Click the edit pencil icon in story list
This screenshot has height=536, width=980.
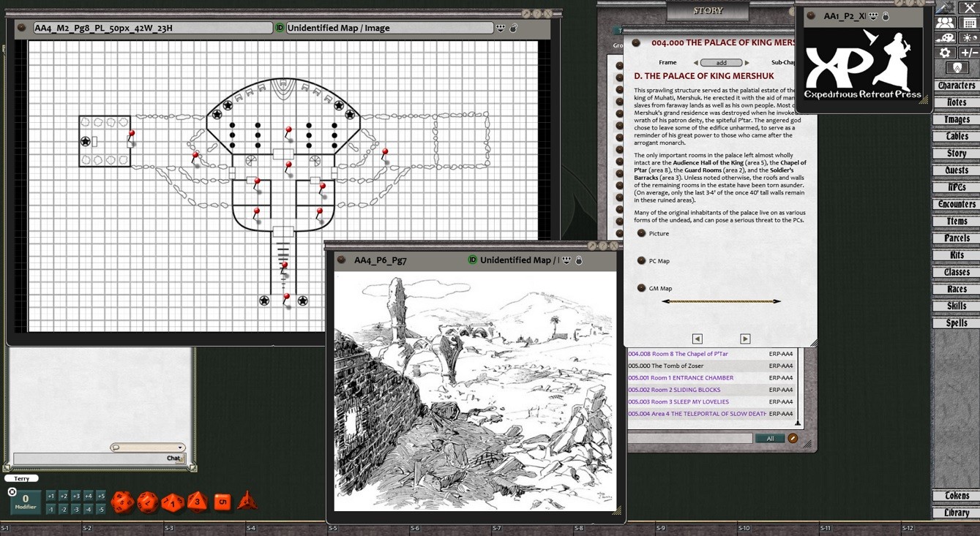(793, 438)
